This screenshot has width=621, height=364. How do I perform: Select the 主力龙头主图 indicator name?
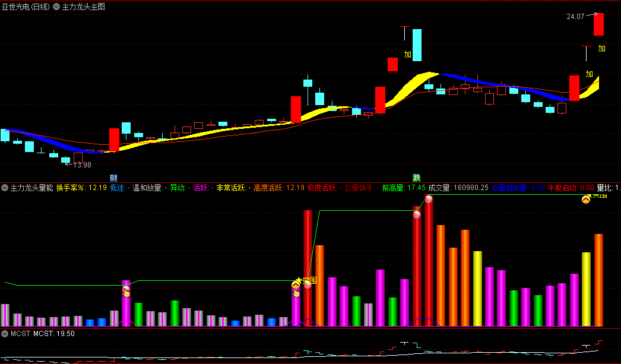point(84,7)
